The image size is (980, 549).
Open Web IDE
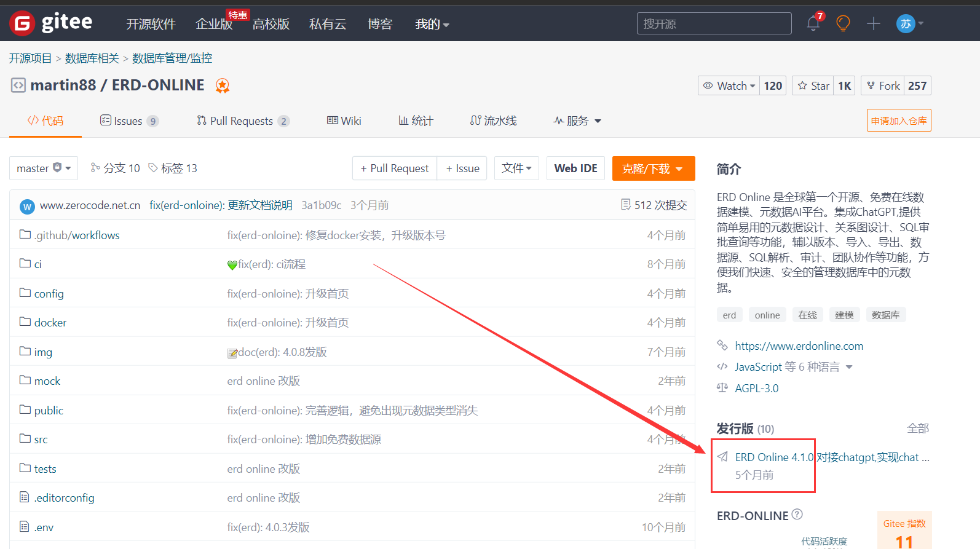pyautogui.click(x=575, y=168)
